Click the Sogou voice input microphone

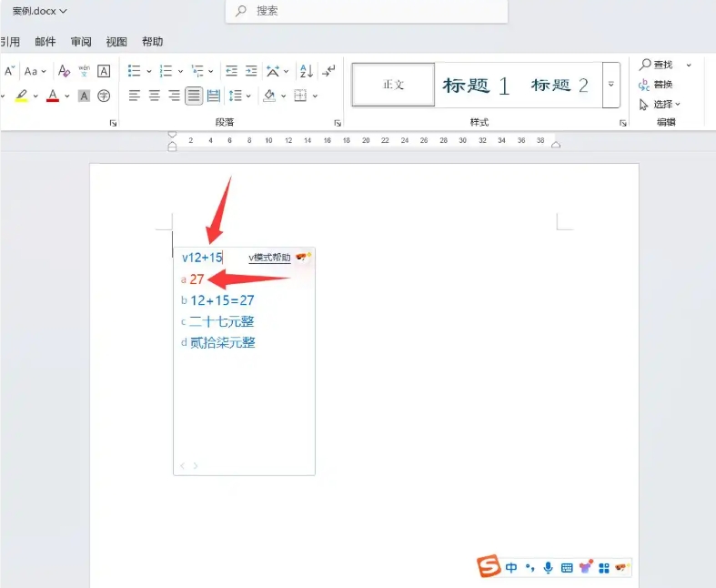(x=548, y=567)
